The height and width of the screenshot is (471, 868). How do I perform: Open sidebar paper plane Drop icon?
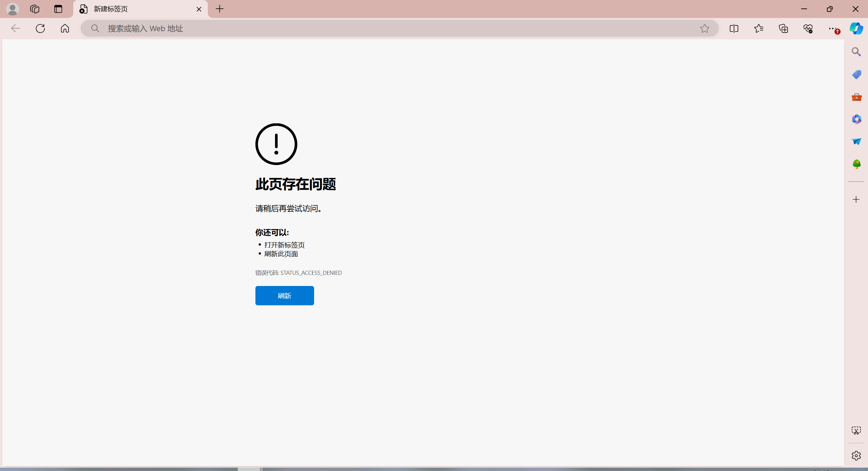point(856,142)
